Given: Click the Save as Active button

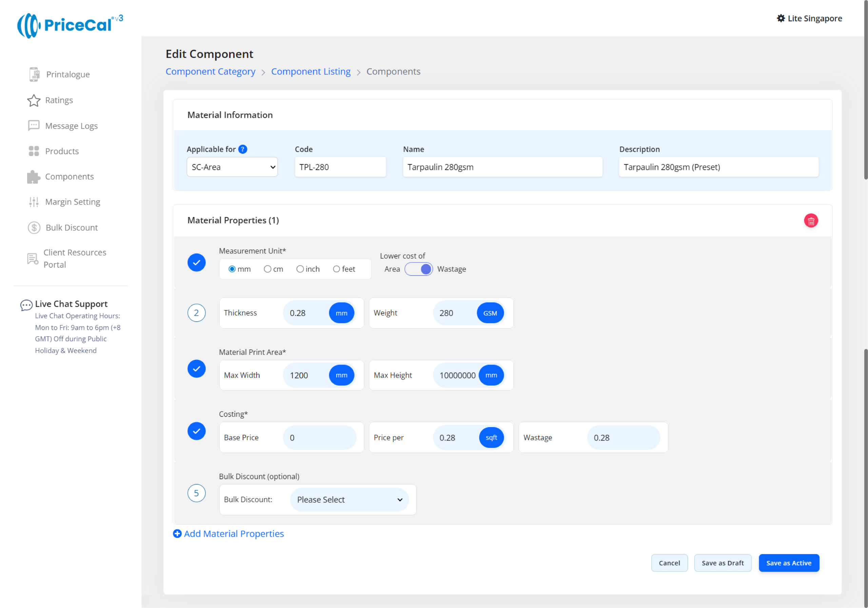Looking at the screenshot, I should pyautogui.click(x=789, y=563).
